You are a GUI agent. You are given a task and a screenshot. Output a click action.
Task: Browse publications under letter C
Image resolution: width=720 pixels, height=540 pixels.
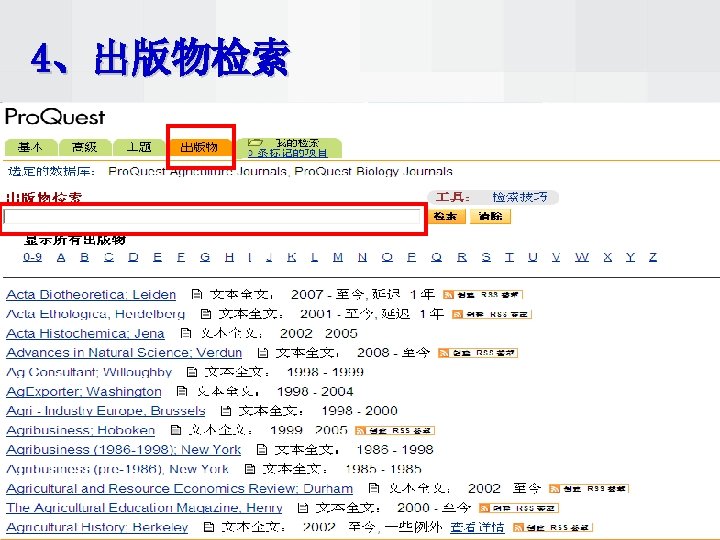(x=109, y=257)
